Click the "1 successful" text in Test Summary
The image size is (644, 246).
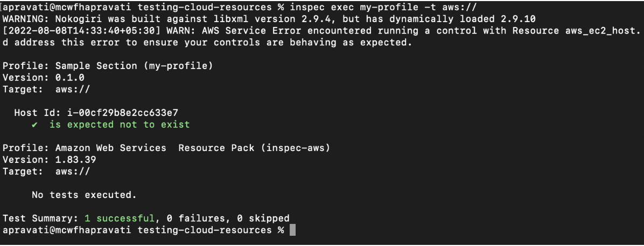tap(111, 218)
